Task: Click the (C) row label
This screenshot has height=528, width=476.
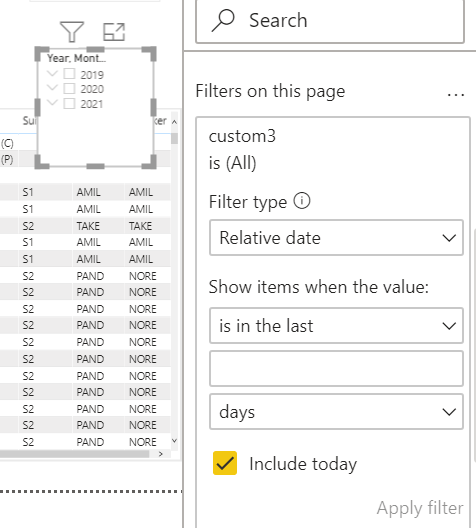Action: (x=7, y=143)
